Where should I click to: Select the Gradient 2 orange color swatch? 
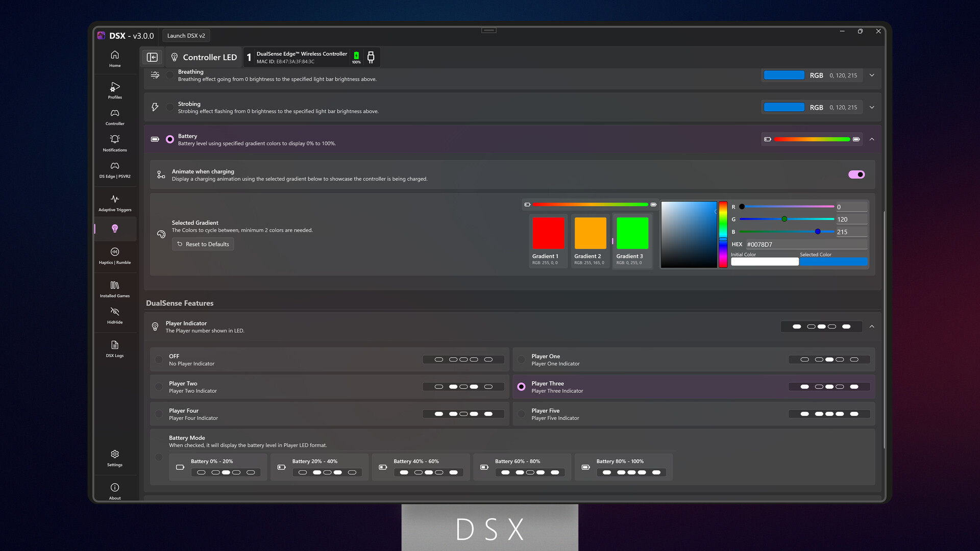tap(590, 234)
